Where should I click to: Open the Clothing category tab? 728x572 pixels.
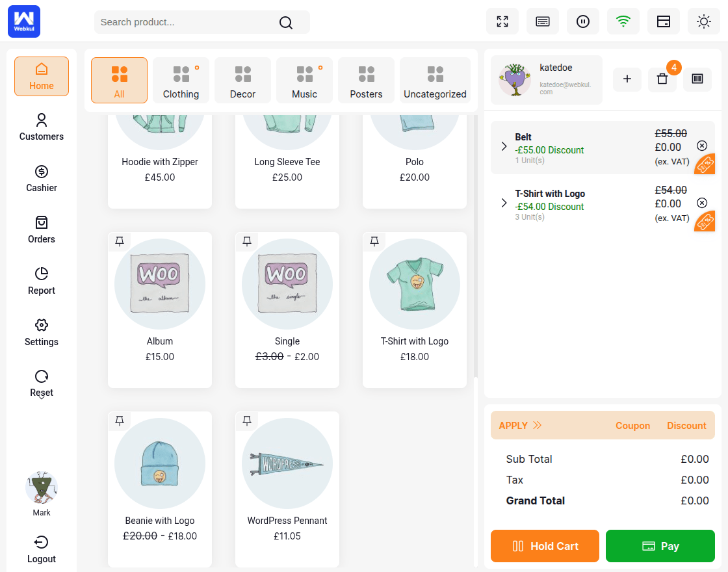[x=181, y=80]
